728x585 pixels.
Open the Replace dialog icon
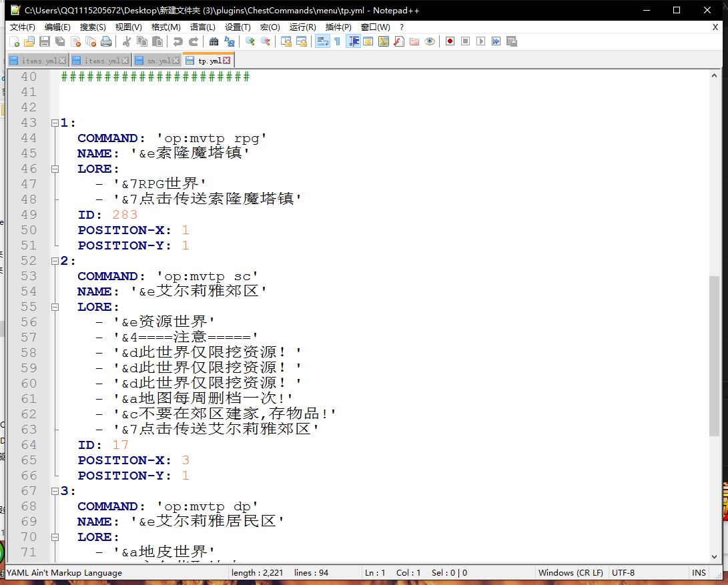pyautogui.click(x=230, y=42)
